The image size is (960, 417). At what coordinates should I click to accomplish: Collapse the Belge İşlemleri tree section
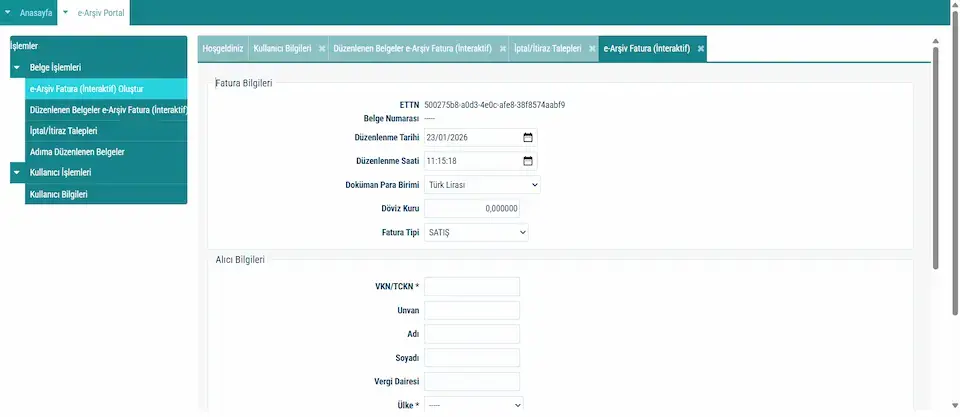click(x=17, y=67)
